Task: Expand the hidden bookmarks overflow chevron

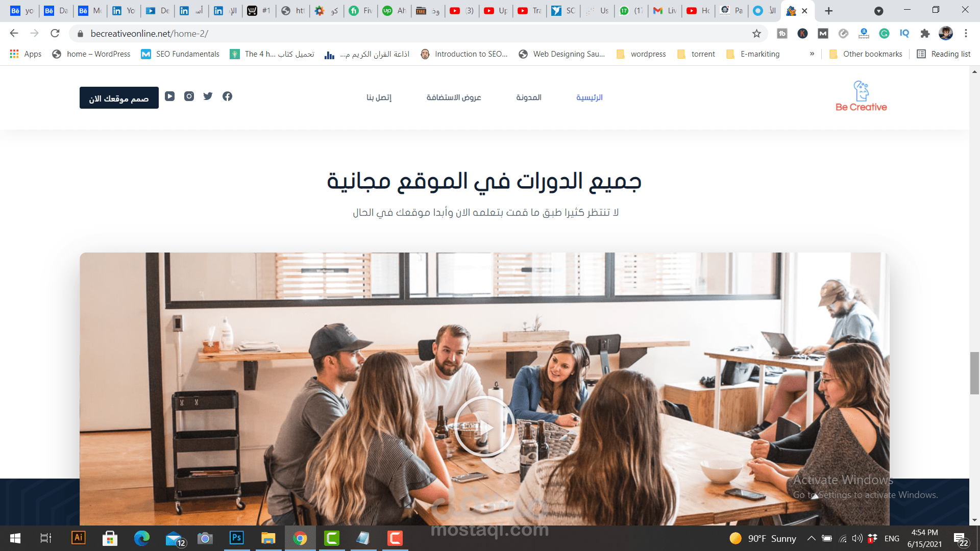Action: click(x=812, y=54)
